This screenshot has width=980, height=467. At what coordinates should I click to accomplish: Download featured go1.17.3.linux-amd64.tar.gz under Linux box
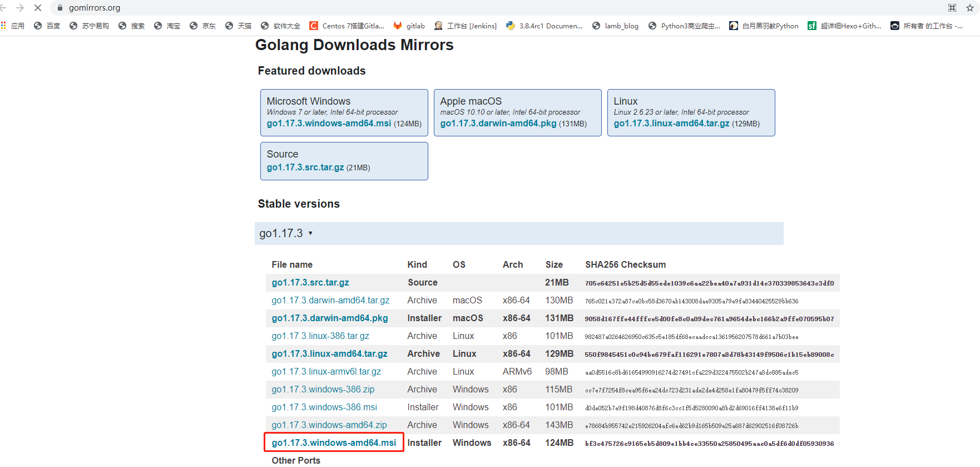pos(671,124)
